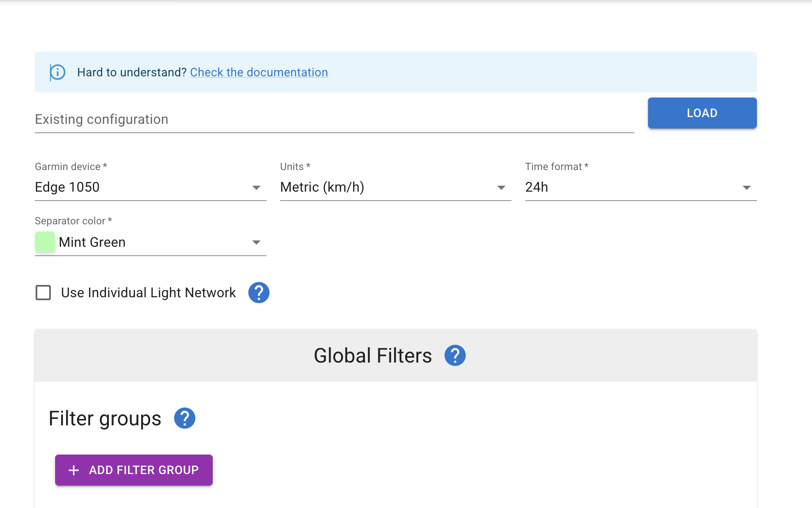The height and width of the screenshot is (508, 812).
Task: Click the Mint Green color swatch
Action: (45, 242)
